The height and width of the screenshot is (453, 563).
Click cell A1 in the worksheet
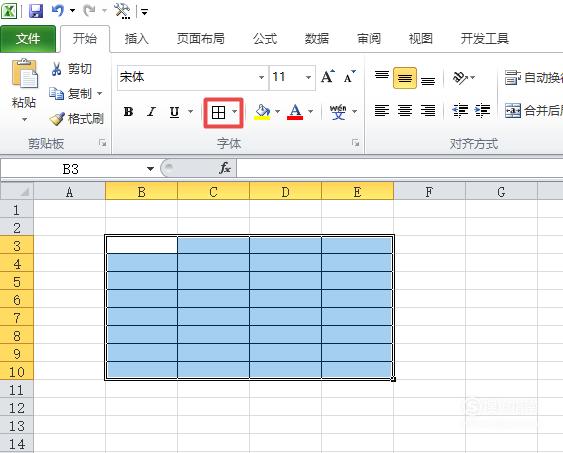tap(69, 209)
